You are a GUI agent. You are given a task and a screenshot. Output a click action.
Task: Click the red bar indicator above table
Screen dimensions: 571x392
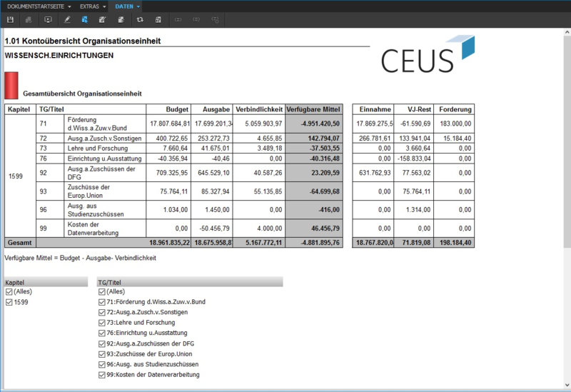11,85
